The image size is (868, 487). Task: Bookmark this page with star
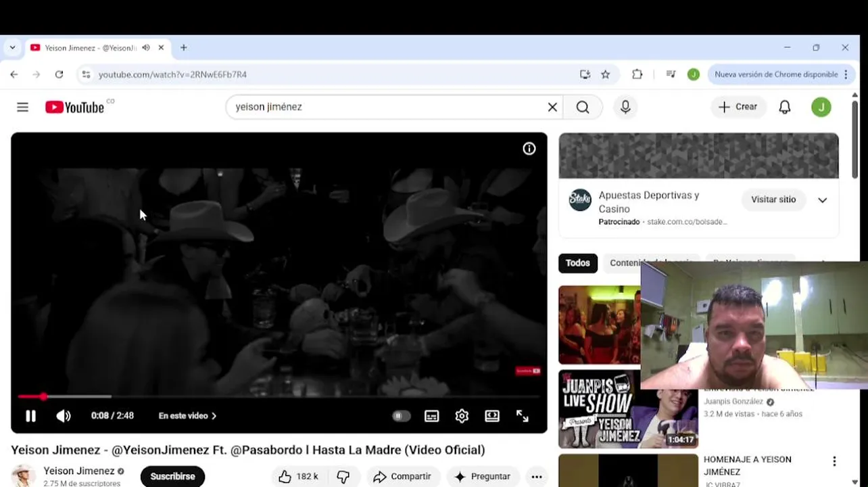coord(606,74)
